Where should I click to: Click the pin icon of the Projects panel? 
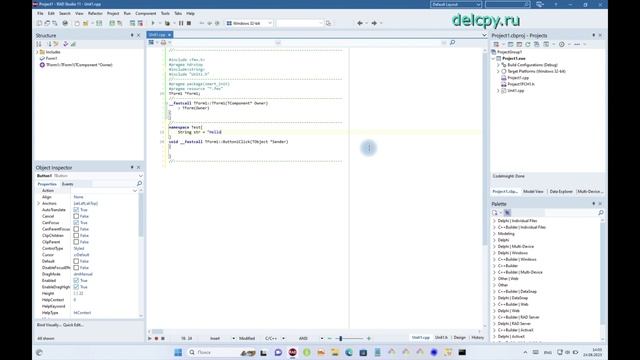point(593,36)
